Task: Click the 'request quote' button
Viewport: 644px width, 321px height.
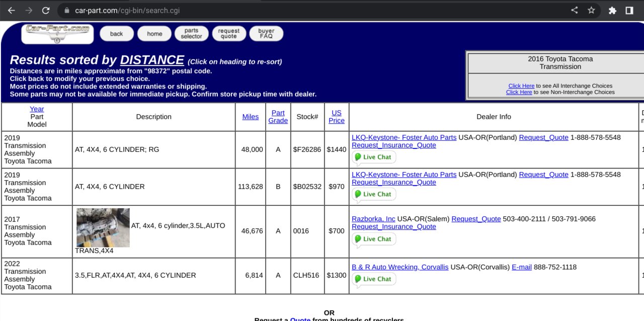Action: pos(229,34)
